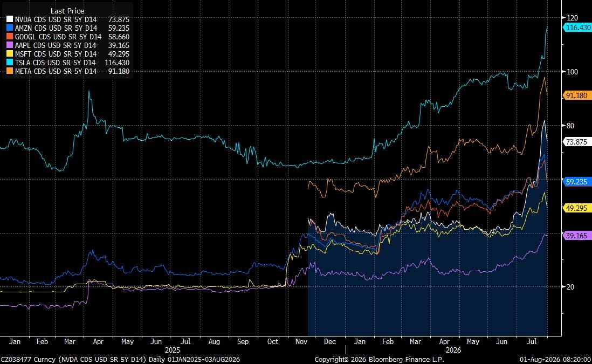Click the '01-Aug-2026 08:20:00' timestamp

pos(555,360)
